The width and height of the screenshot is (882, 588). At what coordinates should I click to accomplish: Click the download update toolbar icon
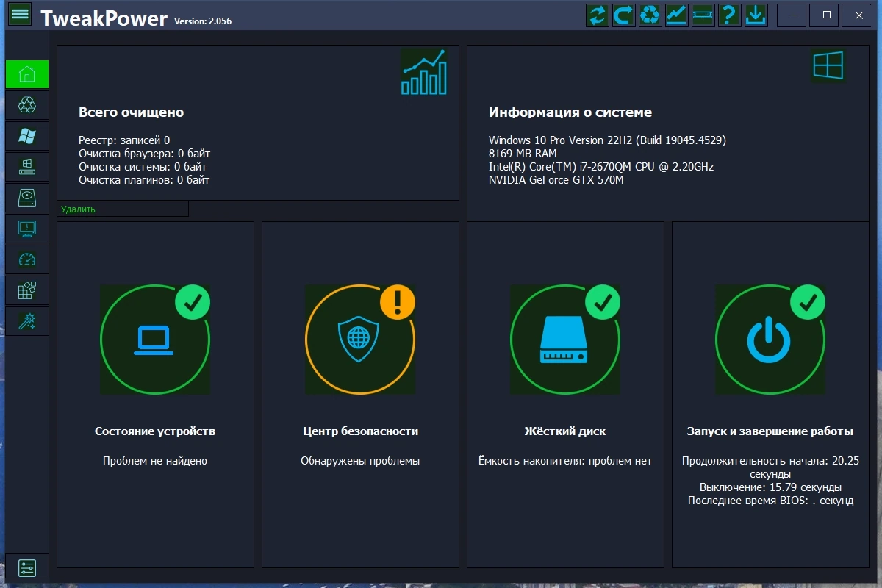pyautogui.click(x=756, y=15)
